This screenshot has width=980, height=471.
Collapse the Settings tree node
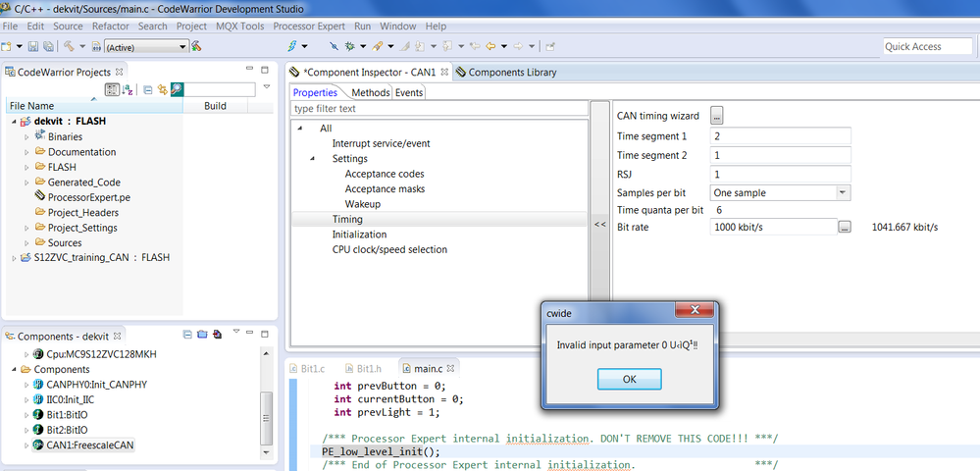(x=313, y=159)
